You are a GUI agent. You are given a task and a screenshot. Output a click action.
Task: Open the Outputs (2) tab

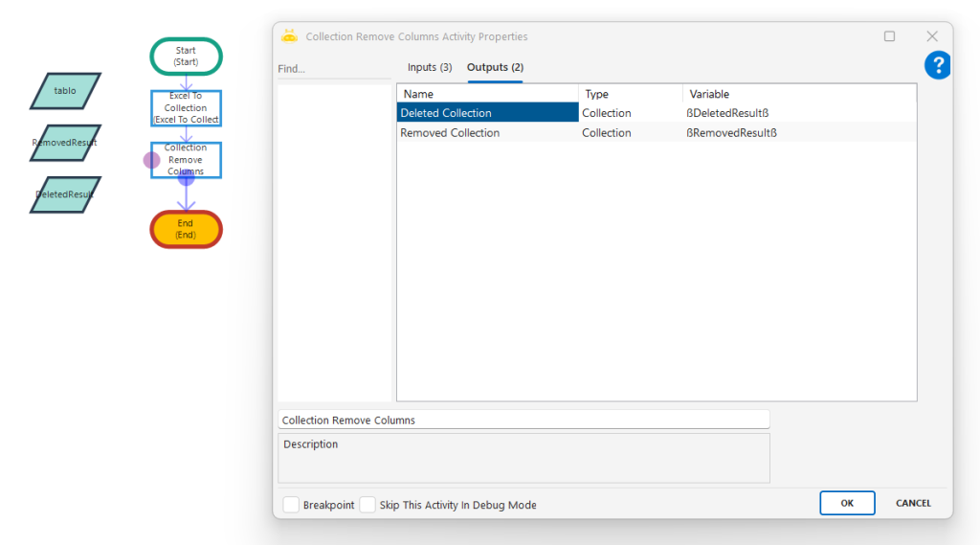(x=495, y=67)
